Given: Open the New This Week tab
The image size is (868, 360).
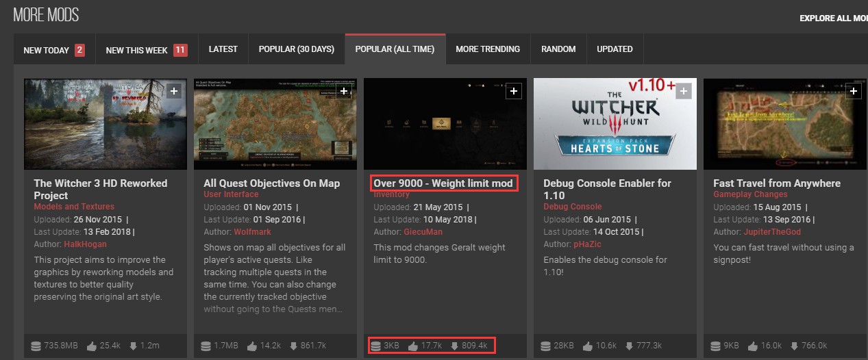Looking at the screenshot, I should (x=147, y=50).
